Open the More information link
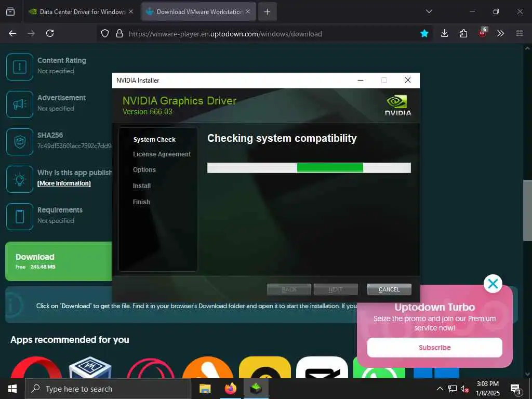The image size is (532, 399). tap(64, 183)
